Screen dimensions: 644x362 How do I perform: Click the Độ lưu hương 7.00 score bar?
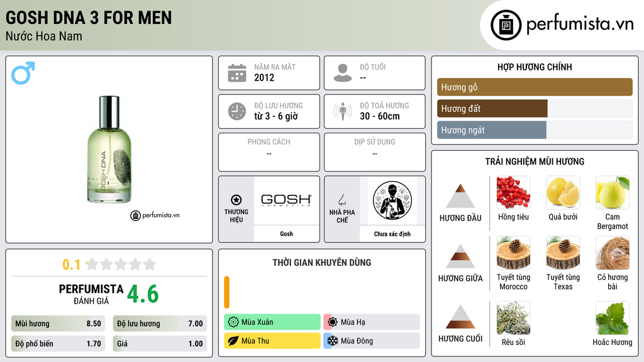[x=160, y=324]
